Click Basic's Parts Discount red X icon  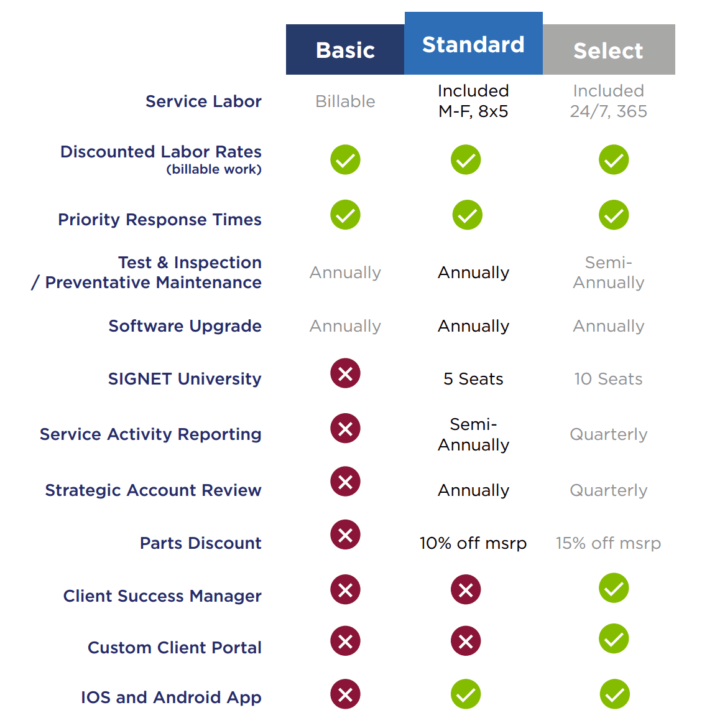[x=345, y=534]
